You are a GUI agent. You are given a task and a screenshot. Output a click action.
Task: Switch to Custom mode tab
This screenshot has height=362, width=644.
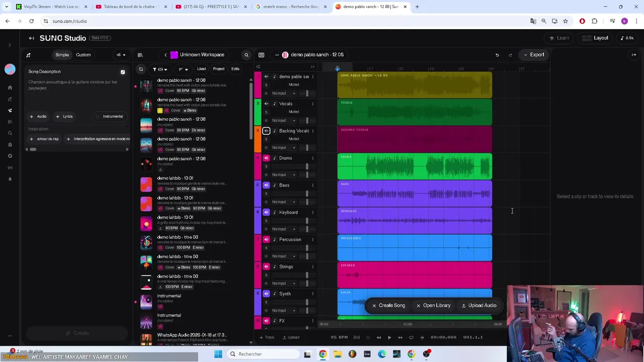coord(84,55)
